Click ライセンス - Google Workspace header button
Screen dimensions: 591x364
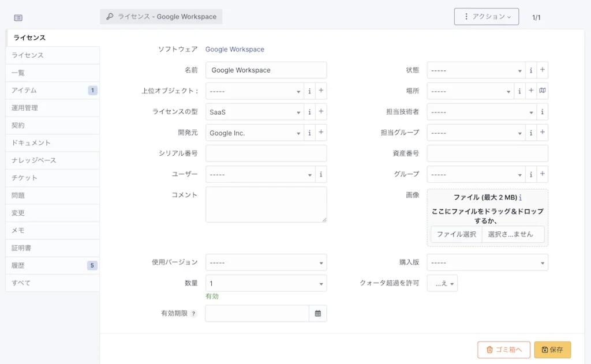point(161,17)
